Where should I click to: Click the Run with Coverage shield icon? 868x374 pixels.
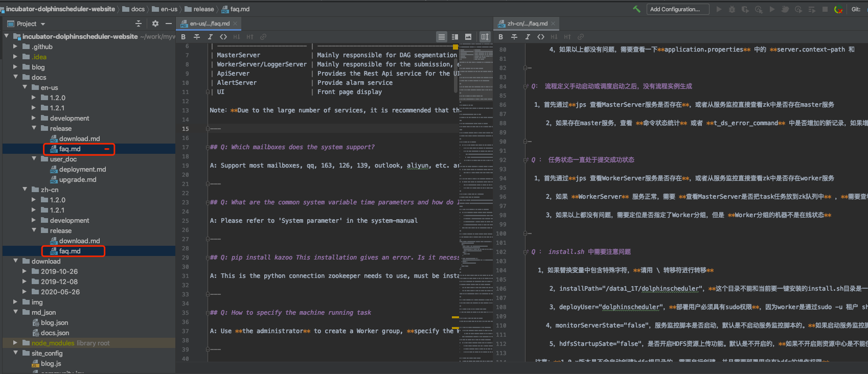point(745,9)
